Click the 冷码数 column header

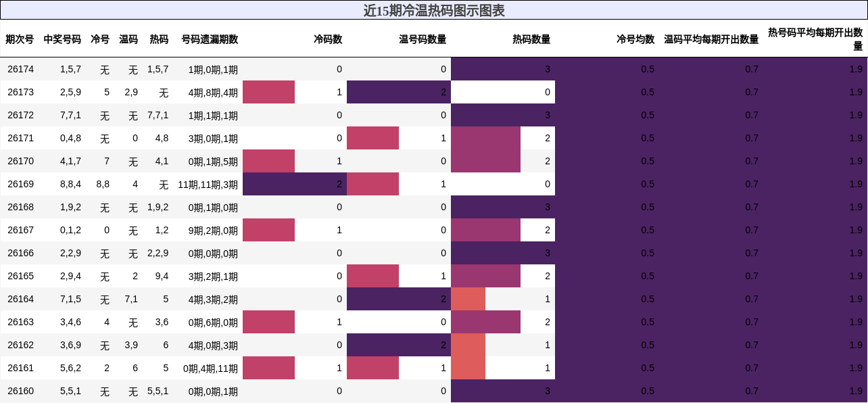328,39
